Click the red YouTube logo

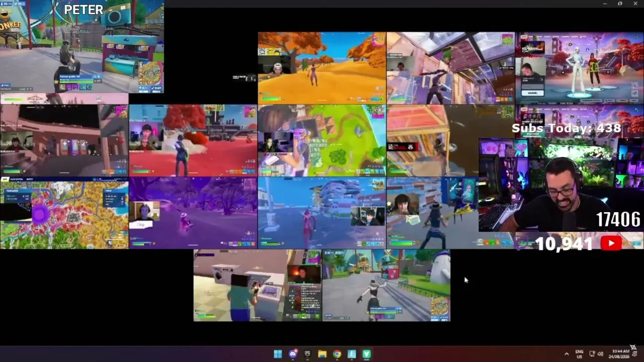coord(611,243)
